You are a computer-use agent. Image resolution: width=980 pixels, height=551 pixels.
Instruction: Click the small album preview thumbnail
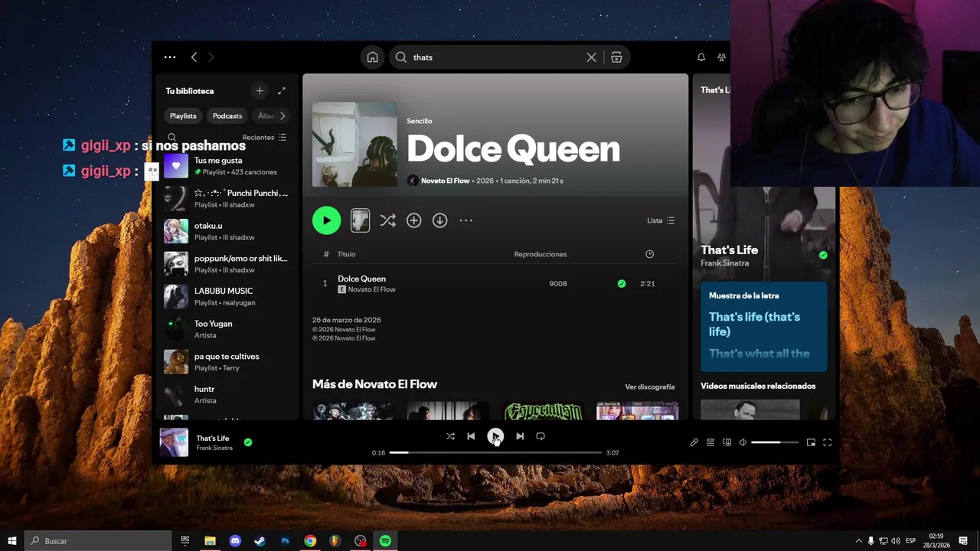360,220
